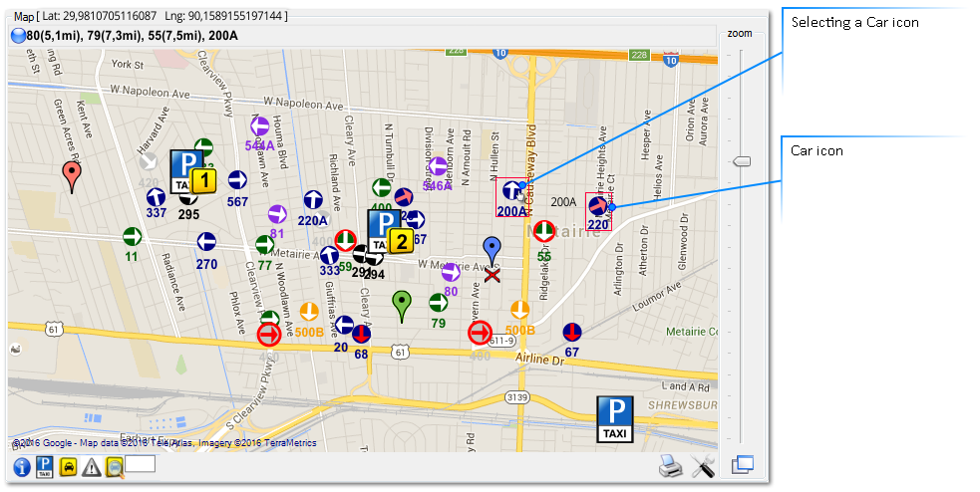Click the Google map data attribution link
Image resolution: width=980 pixels, height=492 pixels.
coord(164,442)
